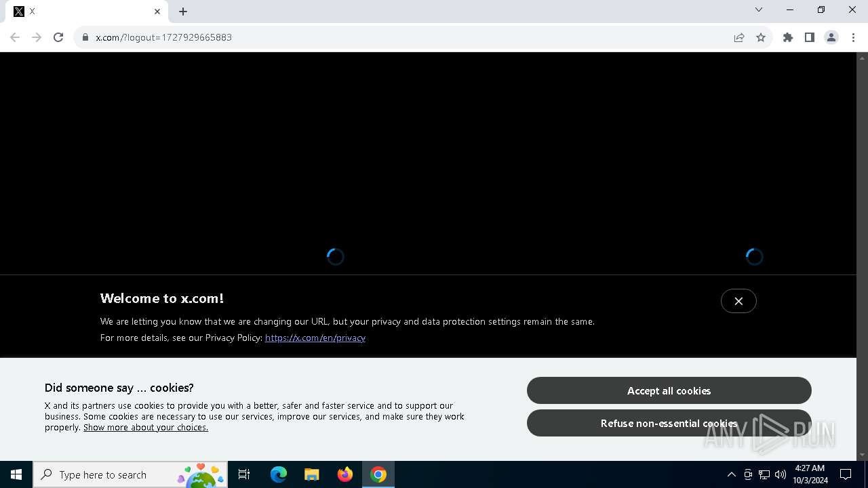Open the notifications action center
The height and width of the screenshot is (488, 868).
tap(846, 474)
